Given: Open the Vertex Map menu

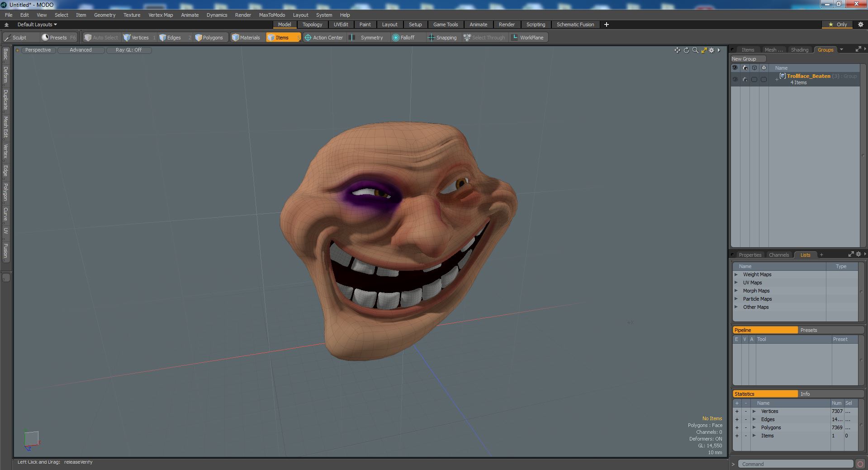Looking at the screenshot, I should pos(161,15).
